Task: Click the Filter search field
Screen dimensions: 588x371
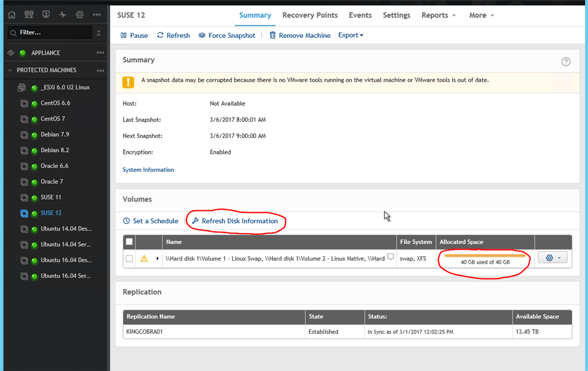Action: click(50, 33)
